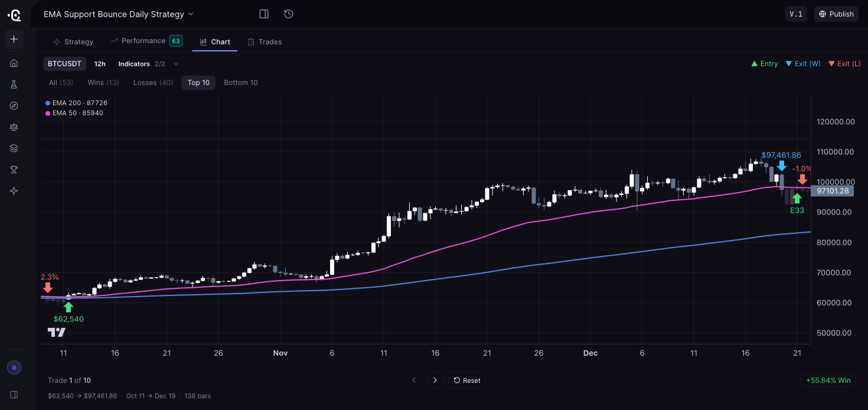Click the Dec label on the time axis
Screen dimensions: 868x410
click(590, 353)
